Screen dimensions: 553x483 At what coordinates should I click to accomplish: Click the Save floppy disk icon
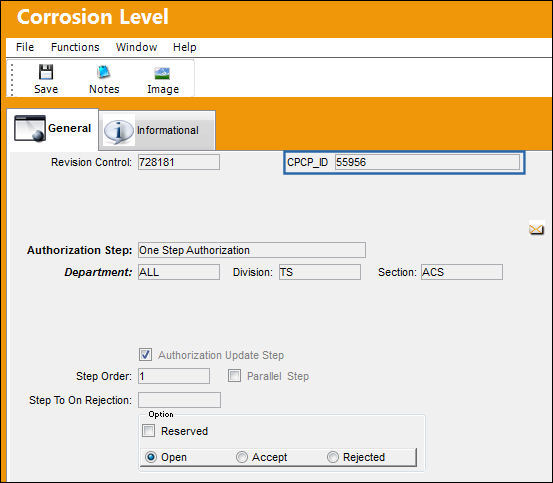pyautogui.click(x=46, y=72)
